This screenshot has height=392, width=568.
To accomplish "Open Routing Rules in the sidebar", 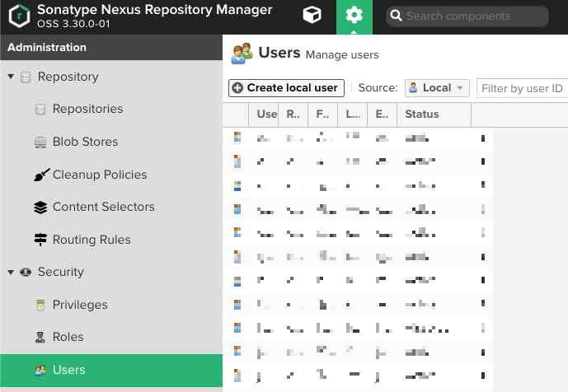I will tap(92, 240).
